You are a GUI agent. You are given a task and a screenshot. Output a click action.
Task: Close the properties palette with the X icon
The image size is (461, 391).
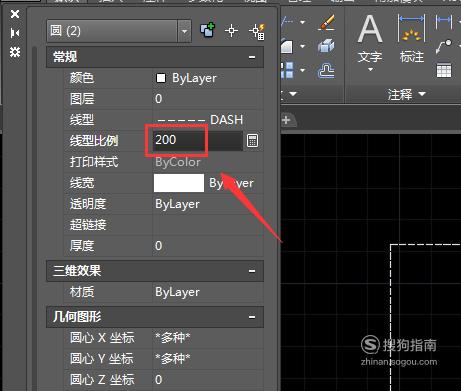(15, 14)
